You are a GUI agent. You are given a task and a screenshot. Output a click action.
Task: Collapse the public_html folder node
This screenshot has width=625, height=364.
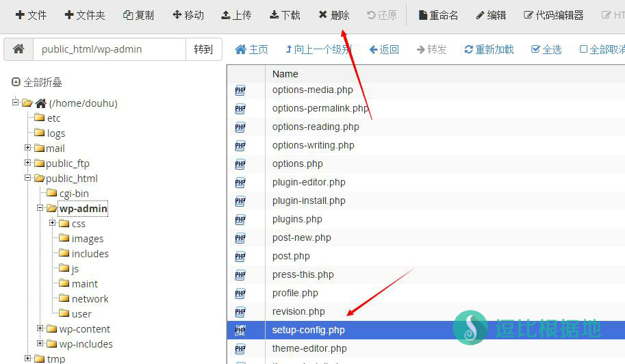(x=28, y=178)
